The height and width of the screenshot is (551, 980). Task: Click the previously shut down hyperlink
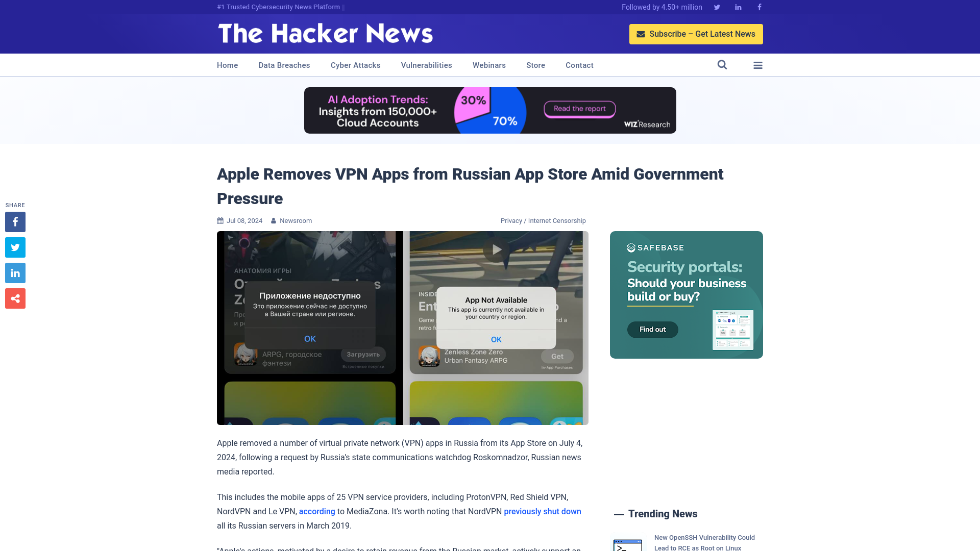pos(543,511)
